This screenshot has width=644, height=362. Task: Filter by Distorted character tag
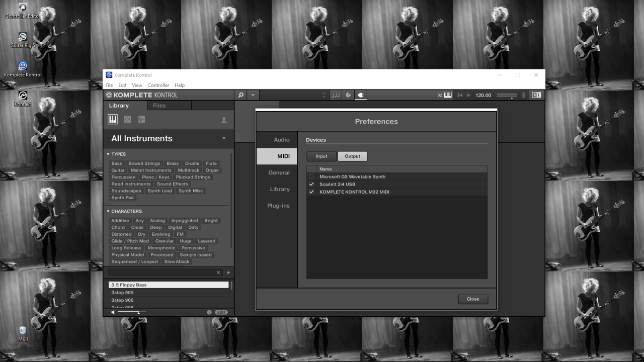coord(121,234)
